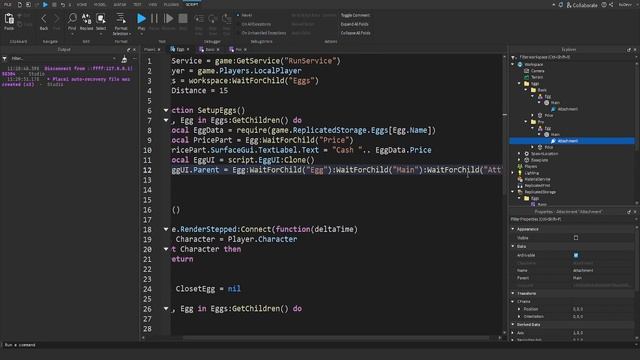Collapse code fold at line 18
The image size is (640, 360).
(166, 229)
